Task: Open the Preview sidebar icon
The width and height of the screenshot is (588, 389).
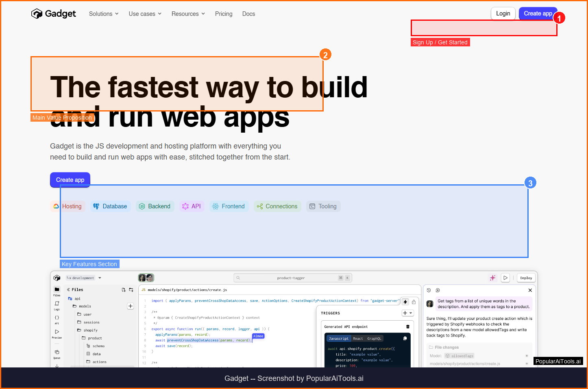Action: coord(57,332)
